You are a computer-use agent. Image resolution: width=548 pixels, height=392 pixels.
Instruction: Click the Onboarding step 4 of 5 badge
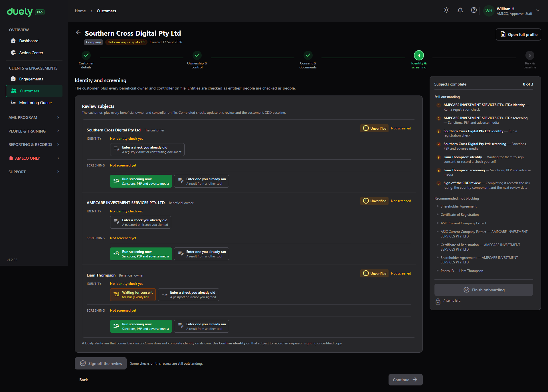(126, 42)
